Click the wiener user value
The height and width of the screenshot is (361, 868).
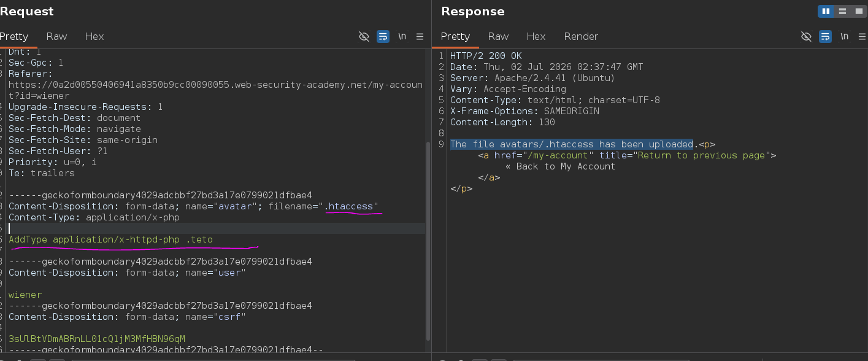[25, 295]
